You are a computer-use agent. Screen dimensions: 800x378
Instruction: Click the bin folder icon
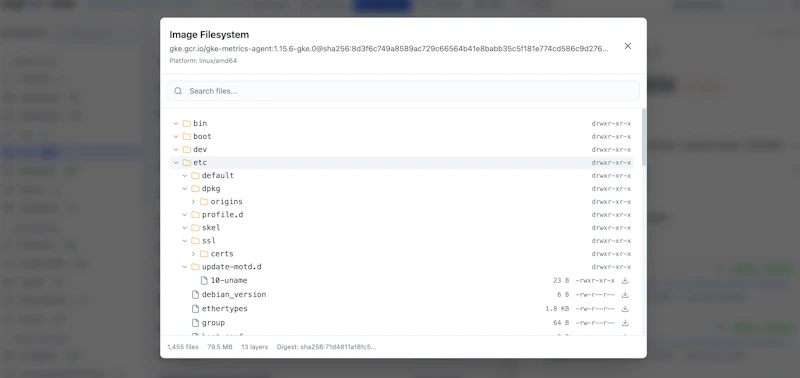pyautogui.click(x=187, y=123)
